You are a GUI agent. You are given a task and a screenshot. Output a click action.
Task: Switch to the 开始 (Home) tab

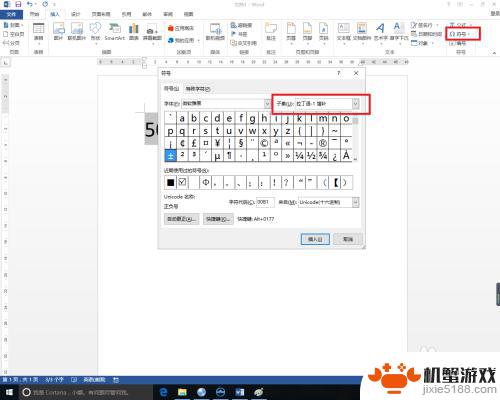[x=35, y=14]
